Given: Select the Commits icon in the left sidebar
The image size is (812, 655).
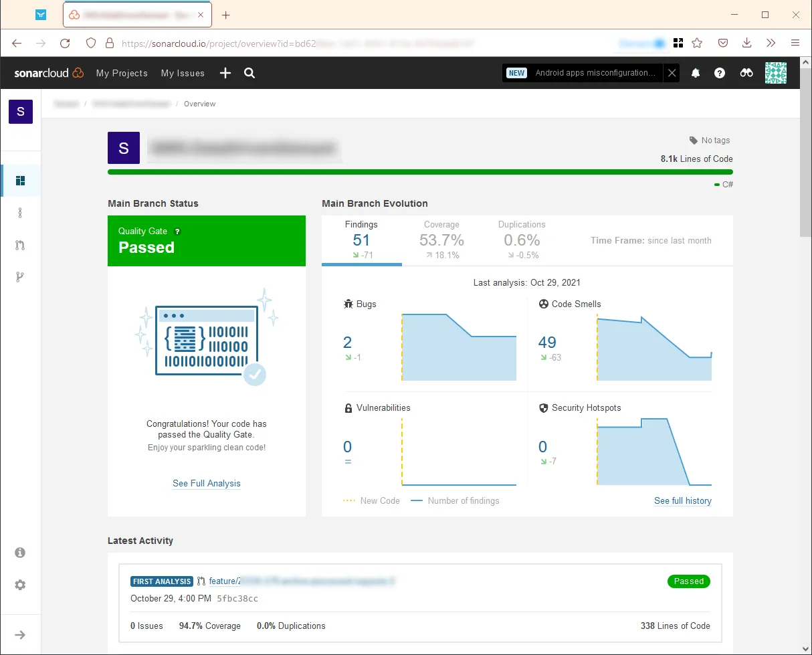Looking at the screenshot, I should point(20,213).
